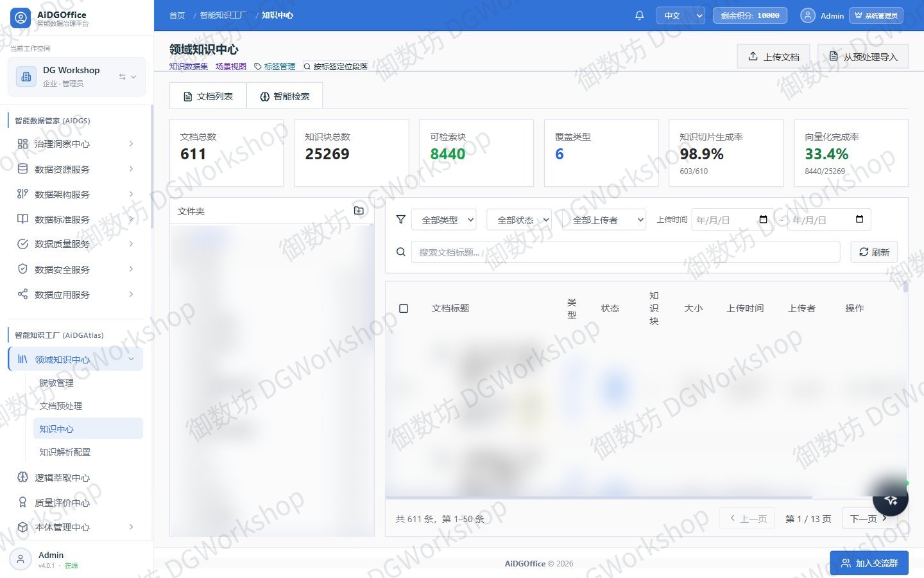Click the 数据应用服务 share icon
The width and height of the screenshot is (924, 578).
(x=22, y=294)
